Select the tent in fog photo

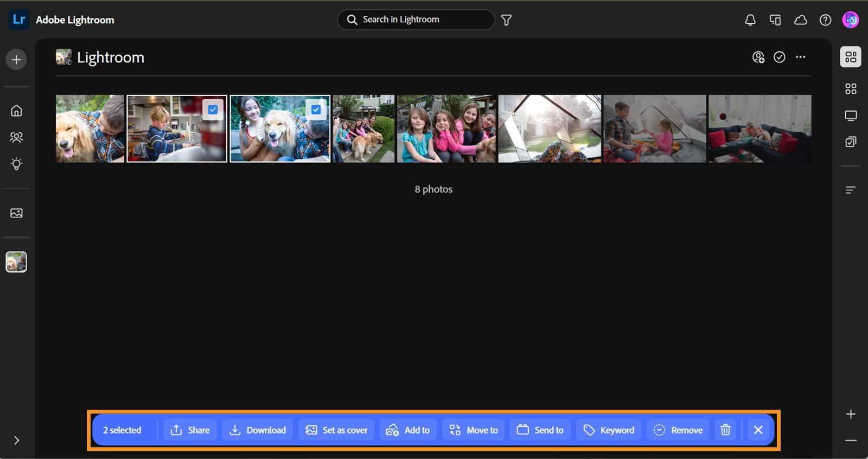click(550, 129)
